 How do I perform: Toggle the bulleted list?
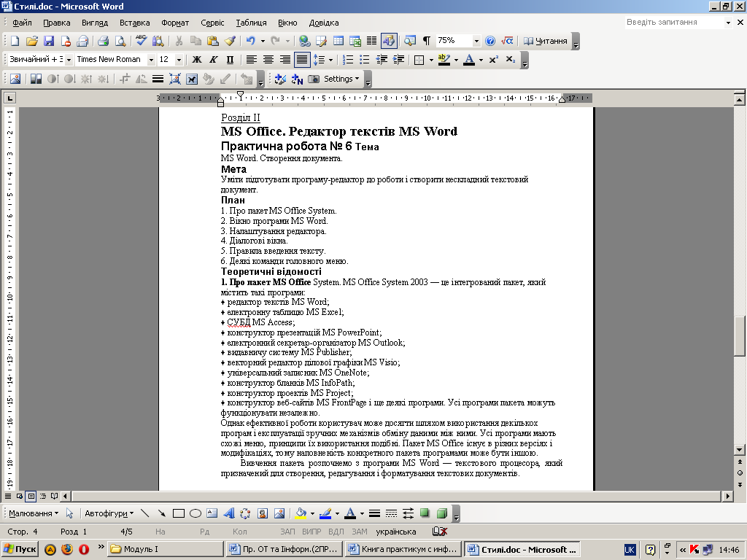365,60
